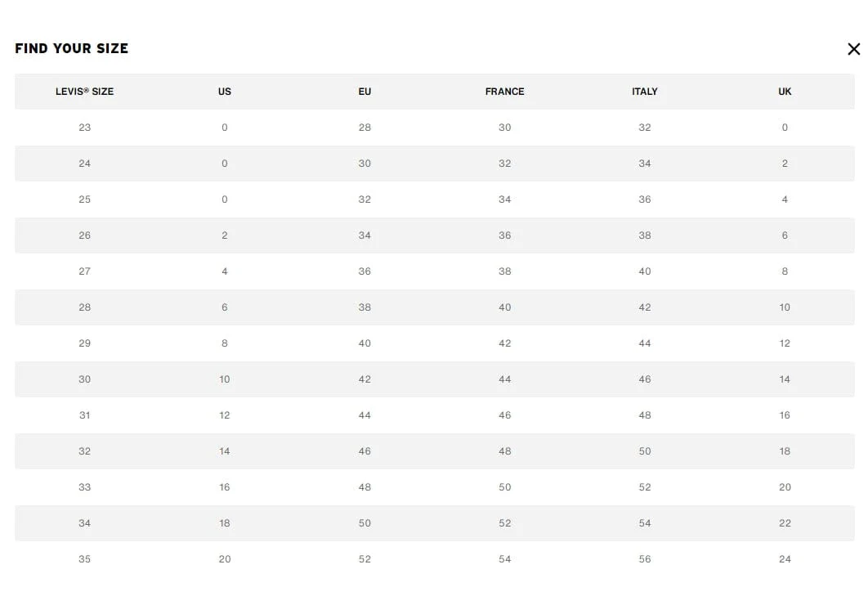This screenshot has width=868, height=614.
Task: Click the FRANCE column header
Action: tap(504, 92)
